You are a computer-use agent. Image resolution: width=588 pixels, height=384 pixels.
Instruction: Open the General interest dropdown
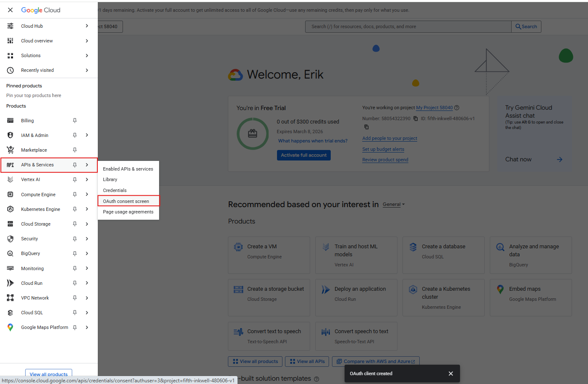394,205
